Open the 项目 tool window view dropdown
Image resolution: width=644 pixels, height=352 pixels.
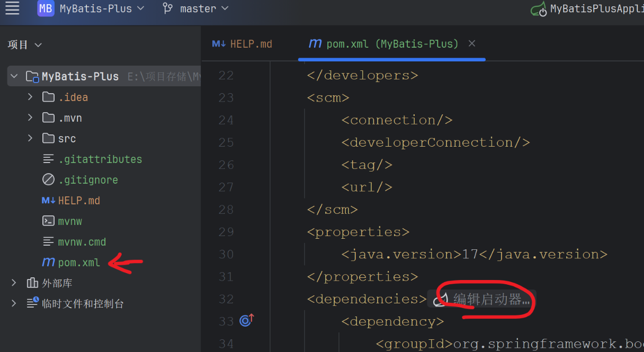pyautogui.click(x=25, y=45)
